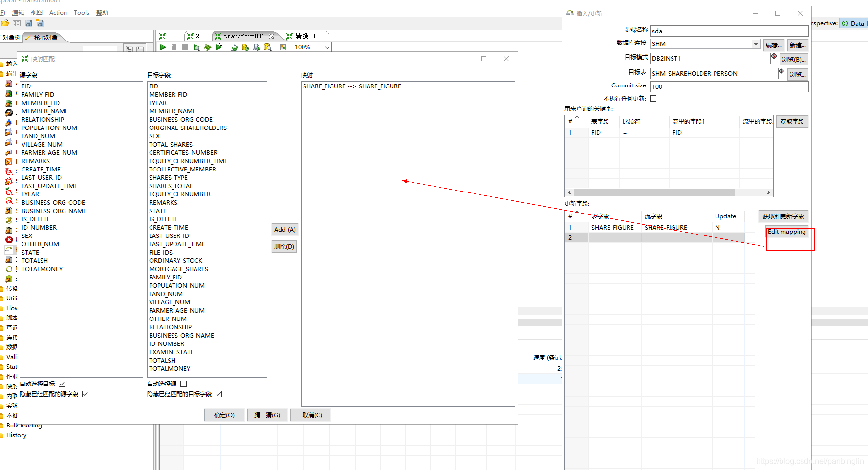The height and width of the screenshot is (470, 868).
Task: Click 编辑... next to database connection
Action: [774, 45]
